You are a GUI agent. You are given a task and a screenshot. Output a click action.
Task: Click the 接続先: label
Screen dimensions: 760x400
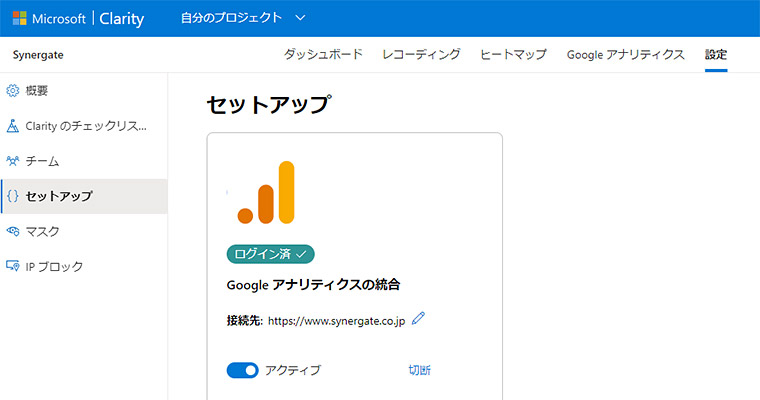[245, 321]
